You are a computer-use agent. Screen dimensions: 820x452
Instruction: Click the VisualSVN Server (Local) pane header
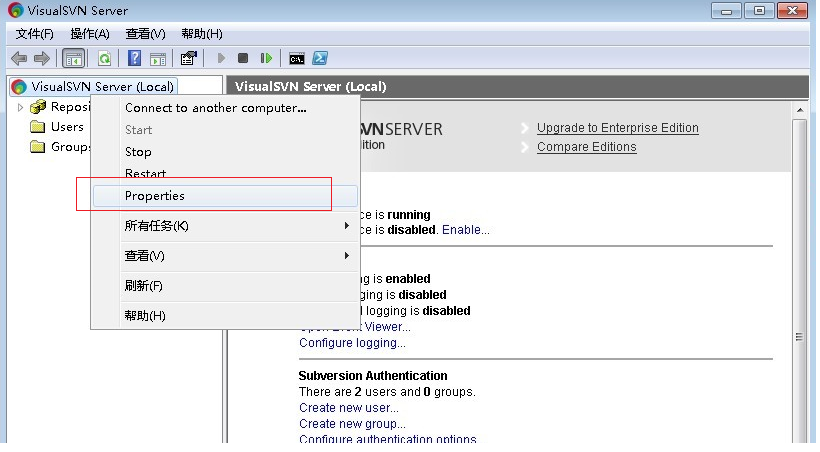pos(518,87)
